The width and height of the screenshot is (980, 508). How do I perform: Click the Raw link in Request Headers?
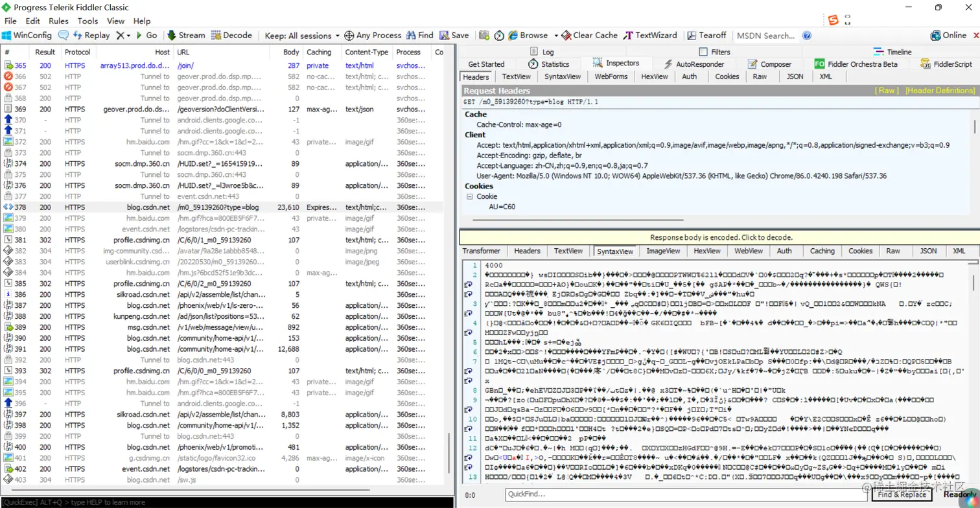(x=887, y=91)
